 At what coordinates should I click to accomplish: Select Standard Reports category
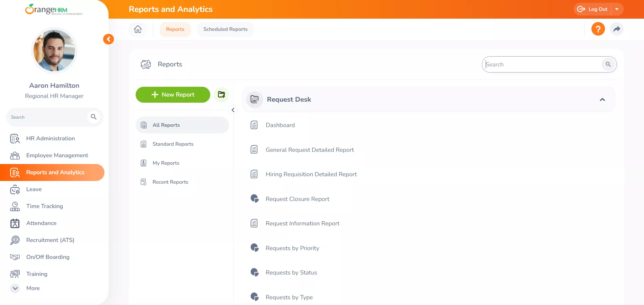click(x=182, y=144)
